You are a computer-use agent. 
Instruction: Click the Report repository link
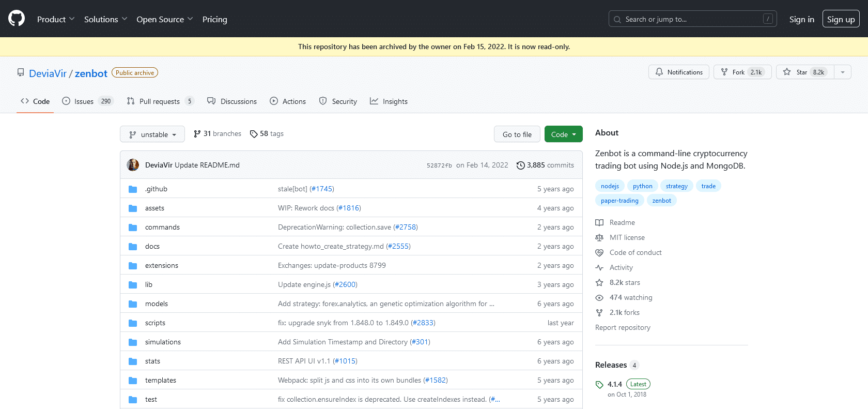click(x=623, y=328)
